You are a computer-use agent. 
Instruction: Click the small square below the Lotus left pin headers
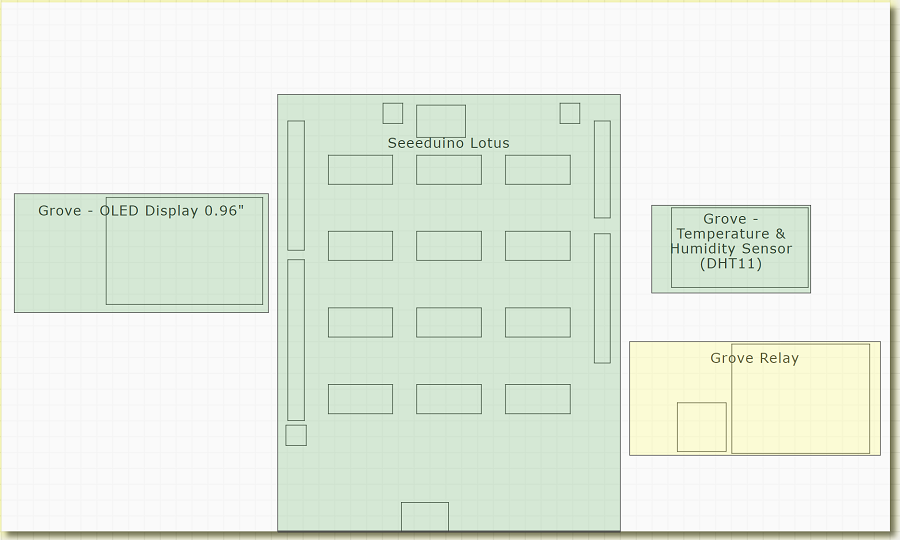pyautogui.click(x=296, y=435)
